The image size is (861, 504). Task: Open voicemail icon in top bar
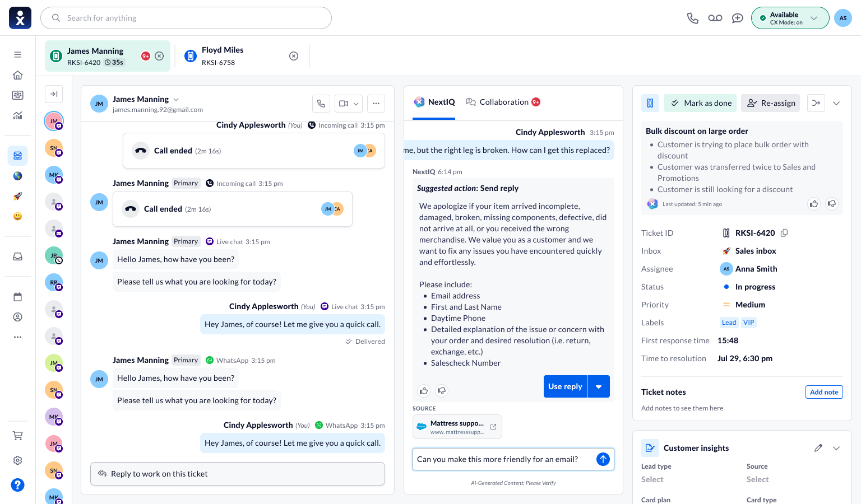click(x=715, y=18)
